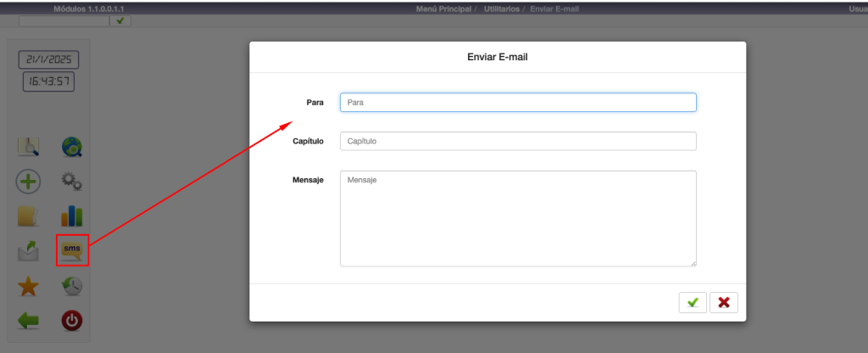The height and width of the screenshot is (353, 868).
Task: Click the red power logout icon
Action: coord(72,322)
